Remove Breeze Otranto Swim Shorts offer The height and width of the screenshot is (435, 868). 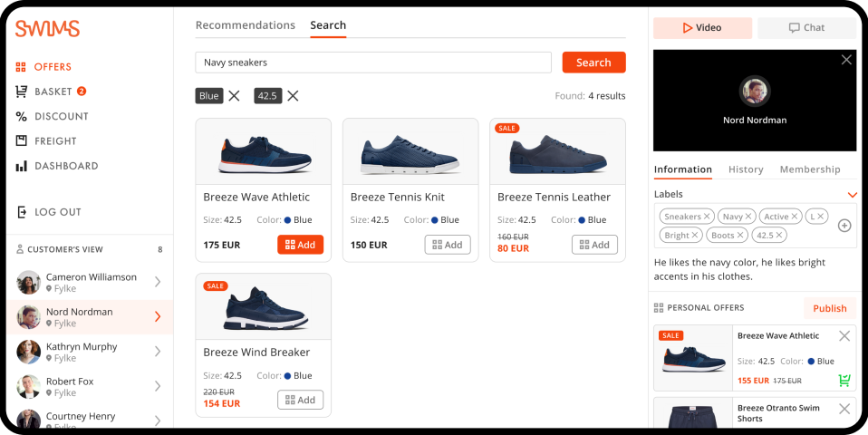(x=844, y=409)
